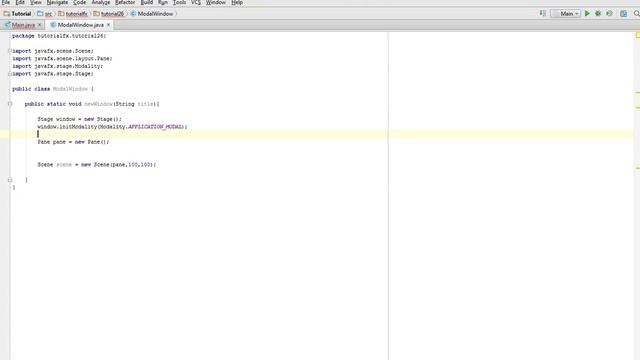Click the Pane pane = new Pane() line
Viewport: 640px width, 360px height.
point(73,142)
